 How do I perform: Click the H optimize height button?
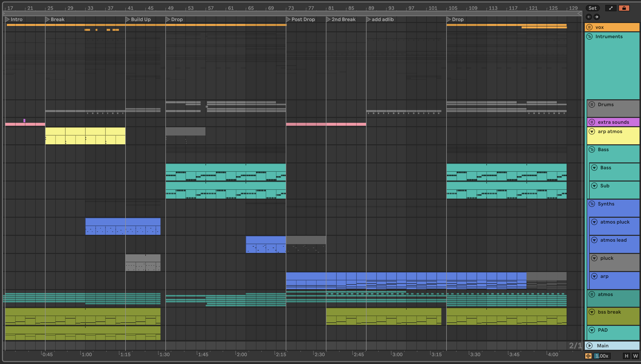[x=626, y=356]
